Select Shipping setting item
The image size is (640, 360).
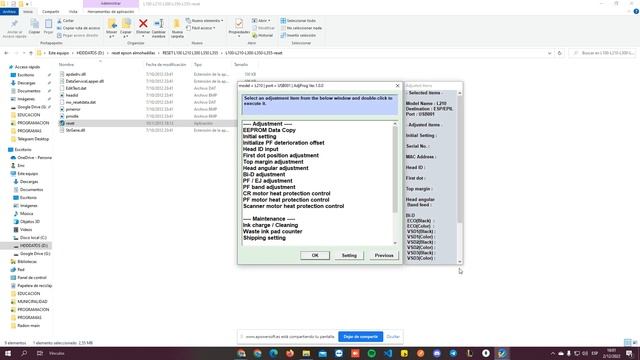point(264,238)
